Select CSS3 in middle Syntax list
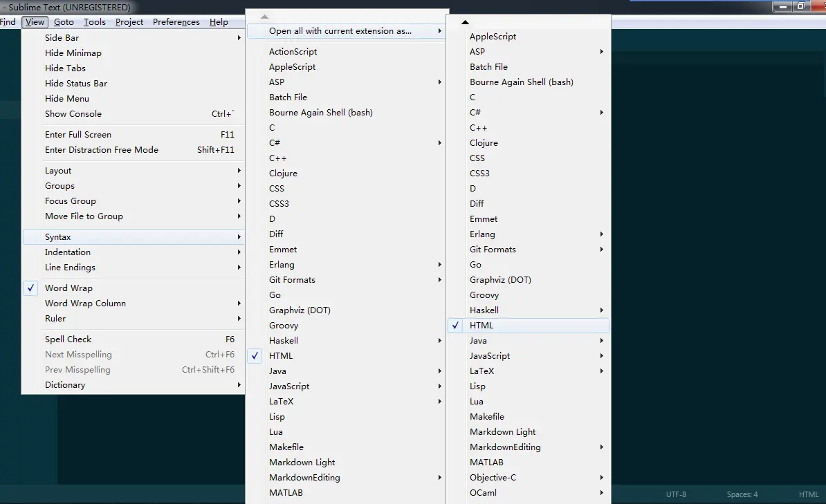This screenshot has height=504, width=826. 346,204
